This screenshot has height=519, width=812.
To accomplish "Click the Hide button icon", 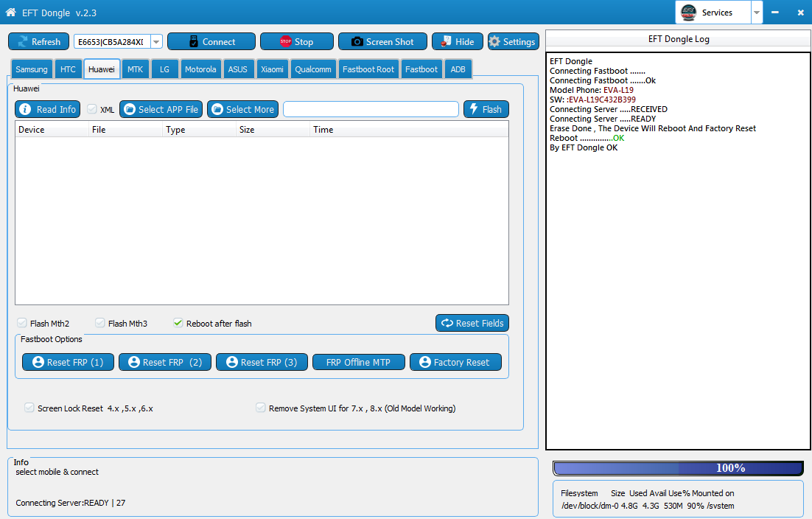I will pyautogui.click(x=446, y=41).
